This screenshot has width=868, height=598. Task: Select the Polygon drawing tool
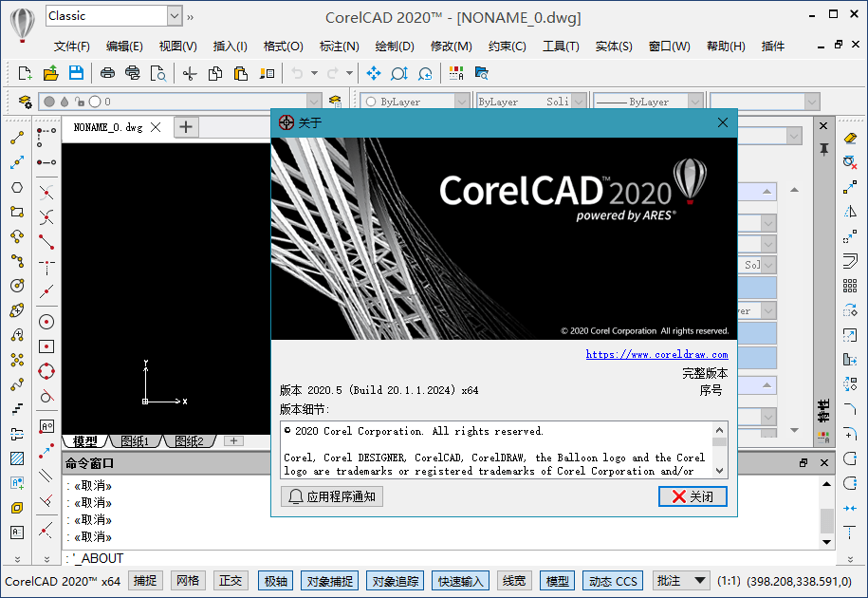pos(16,188)
